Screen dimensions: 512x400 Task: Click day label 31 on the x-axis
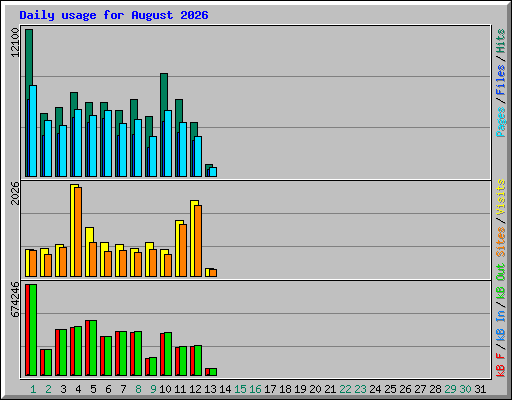(480, 389)
